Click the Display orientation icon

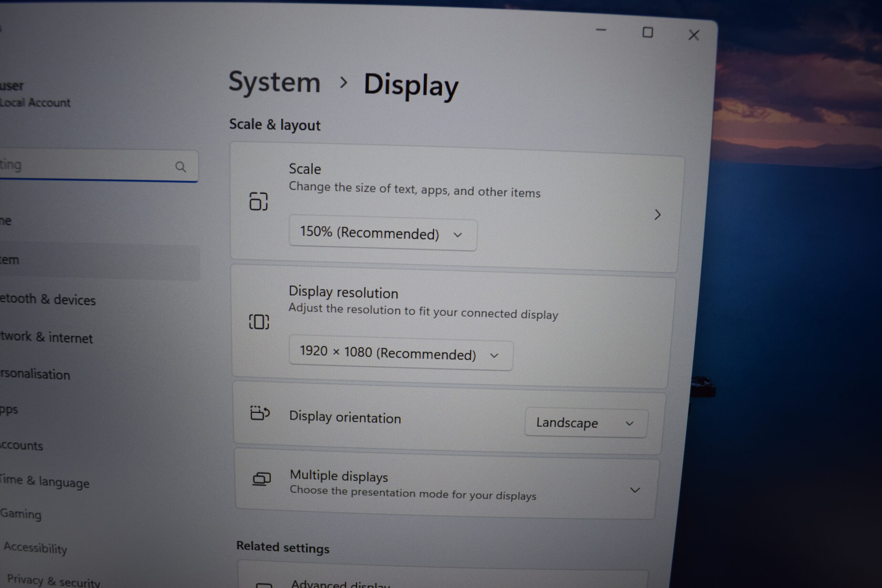tap(260, 413)
